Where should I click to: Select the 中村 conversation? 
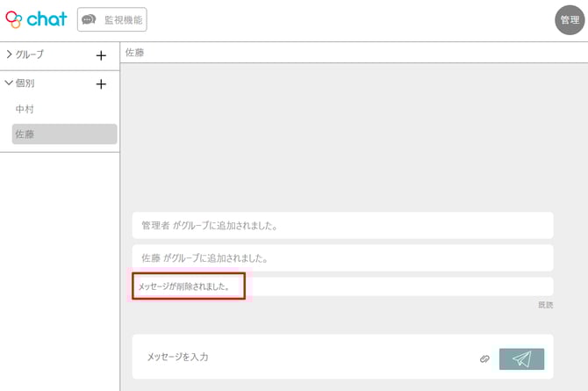point(25,109)
